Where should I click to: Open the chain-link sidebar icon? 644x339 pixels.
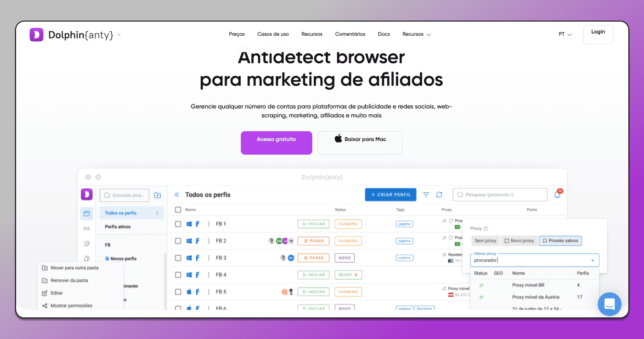tap(86, 228)
